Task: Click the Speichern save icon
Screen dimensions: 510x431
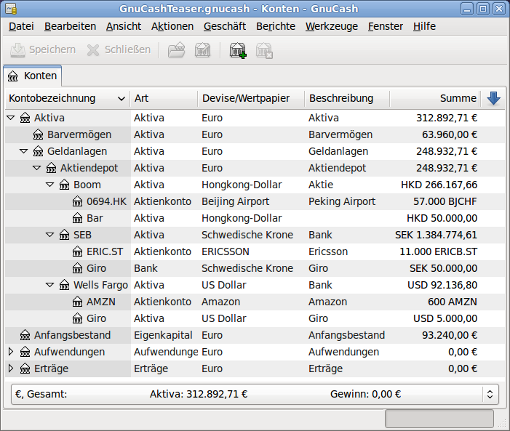Action: click(17, 50)
